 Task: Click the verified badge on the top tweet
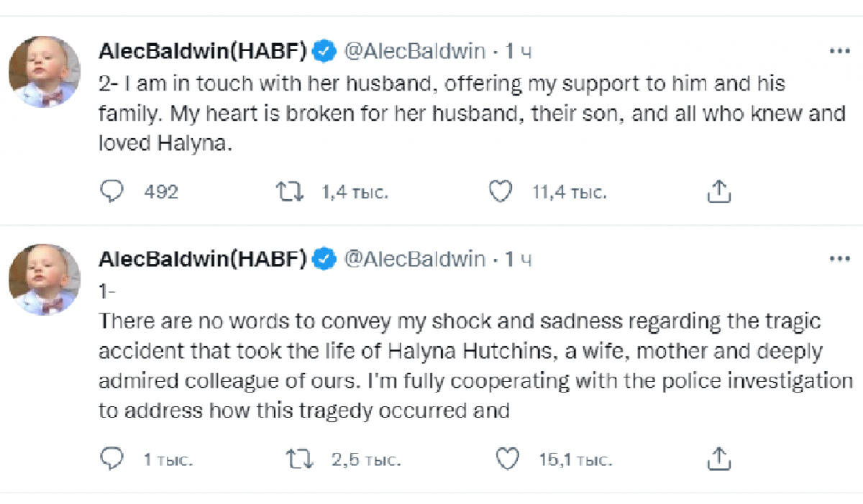[x=326, y=52]
